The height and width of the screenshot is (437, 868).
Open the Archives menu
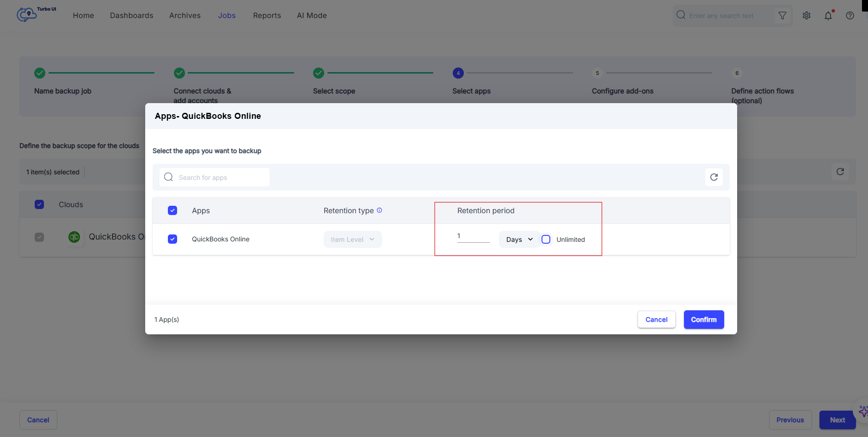(x=185, y=16)
